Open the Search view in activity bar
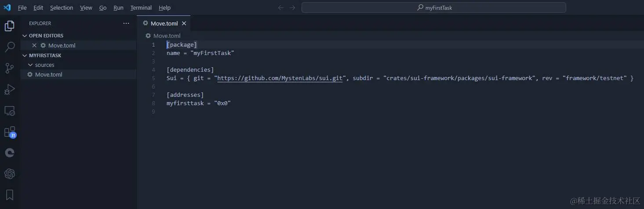644x209 pixels. (x=10, y=47)
